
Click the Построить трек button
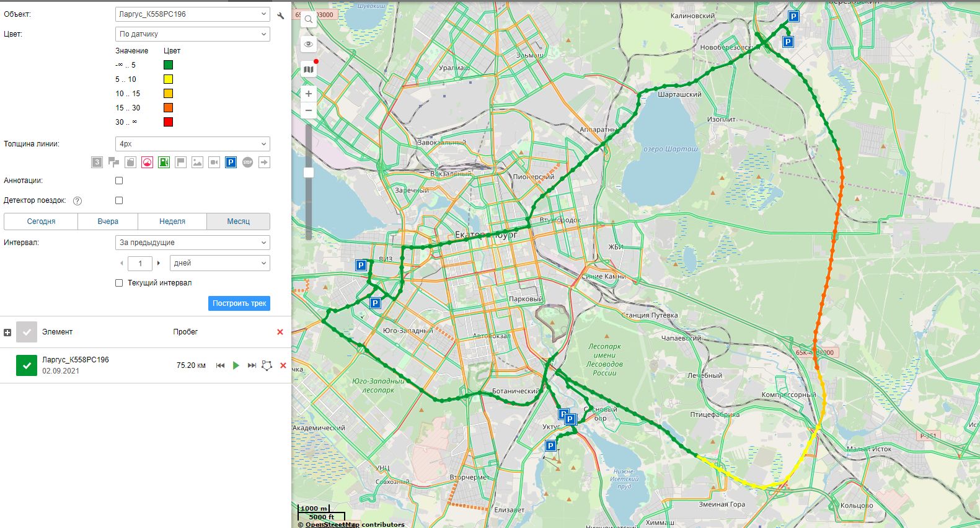point(239,303)
